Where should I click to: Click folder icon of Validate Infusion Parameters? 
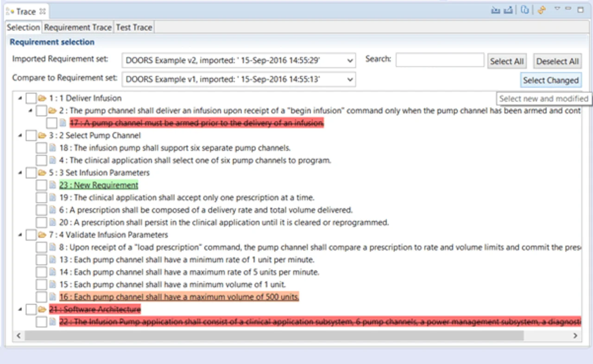tap(42, 235)
